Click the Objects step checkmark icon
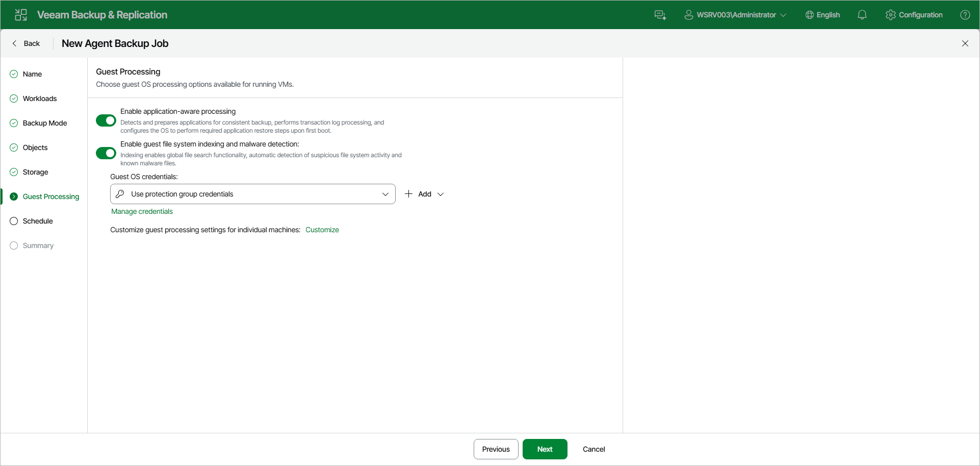This screenshot has width=980, height=466. point(14,148)
